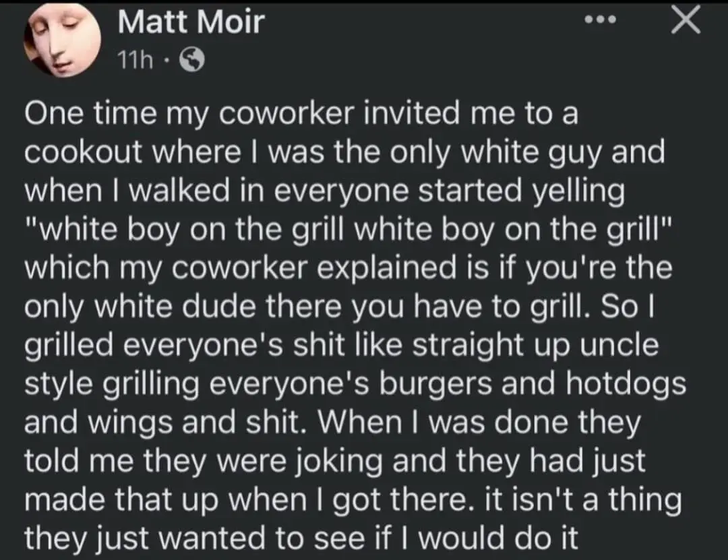Click the line starting "which my coworker explained"

(x=348, y=269)
